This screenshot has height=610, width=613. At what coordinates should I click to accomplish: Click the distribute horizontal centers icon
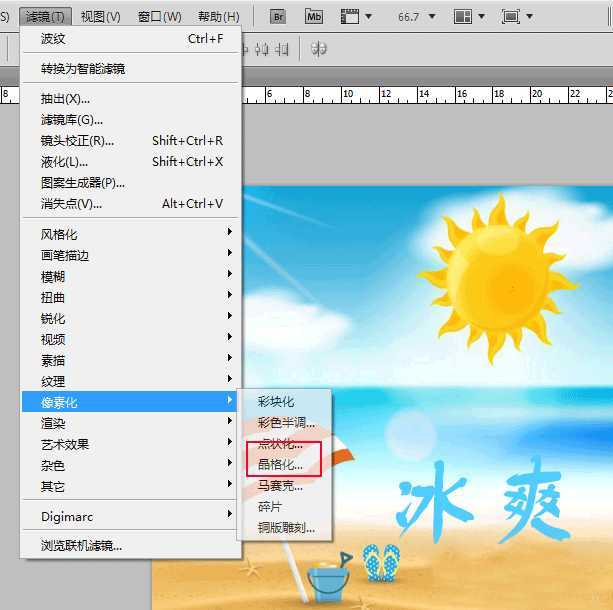click(264, 48)
